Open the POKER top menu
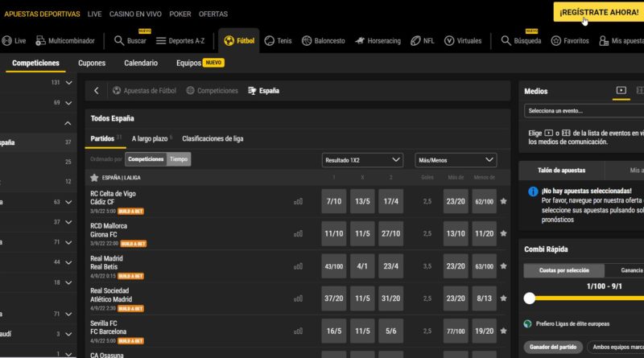644x358 pixels. pyautogui.click(x=180, y=14)
